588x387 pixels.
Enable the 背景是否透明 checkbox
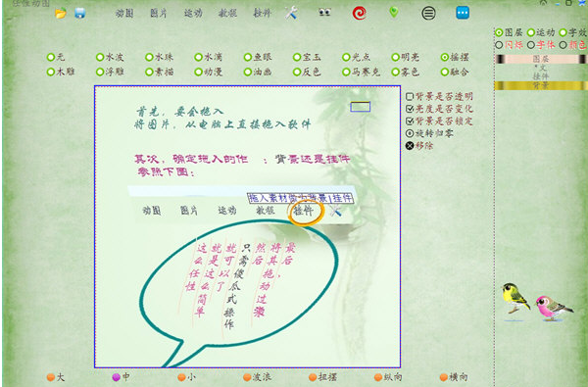point(410,96)
